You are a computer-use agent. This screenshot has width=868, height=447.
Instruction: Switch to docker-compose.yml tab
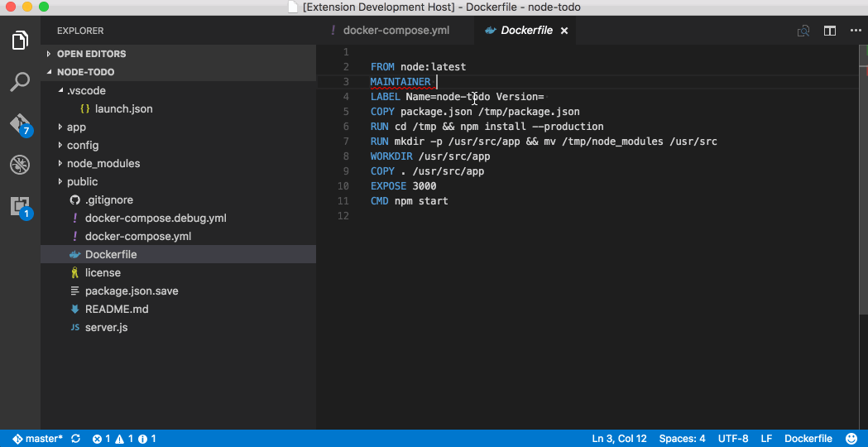point(396,31)
